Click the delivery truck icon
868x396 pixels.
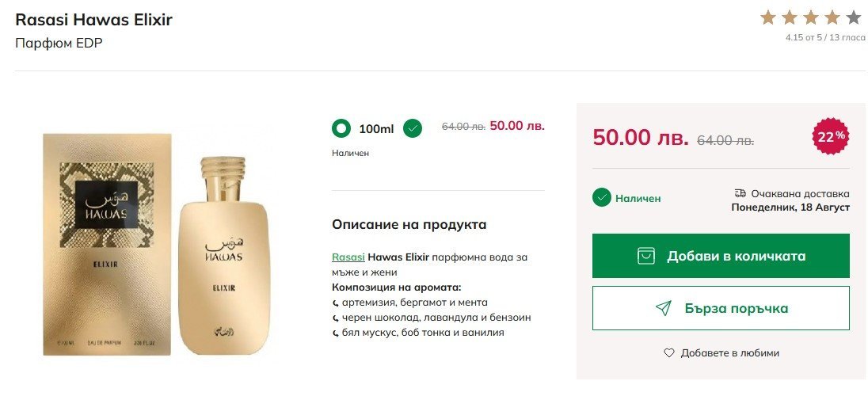(x=740, y=193)
